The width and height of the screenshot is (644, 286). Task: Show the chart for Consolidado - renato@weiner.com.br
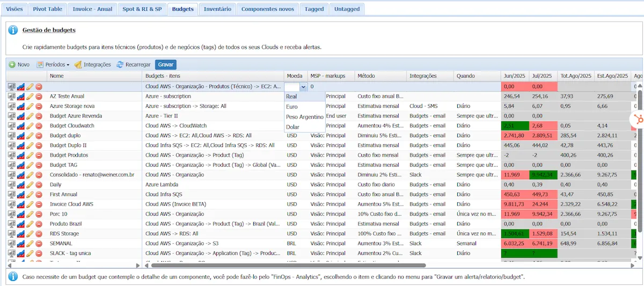coord(20,175)
